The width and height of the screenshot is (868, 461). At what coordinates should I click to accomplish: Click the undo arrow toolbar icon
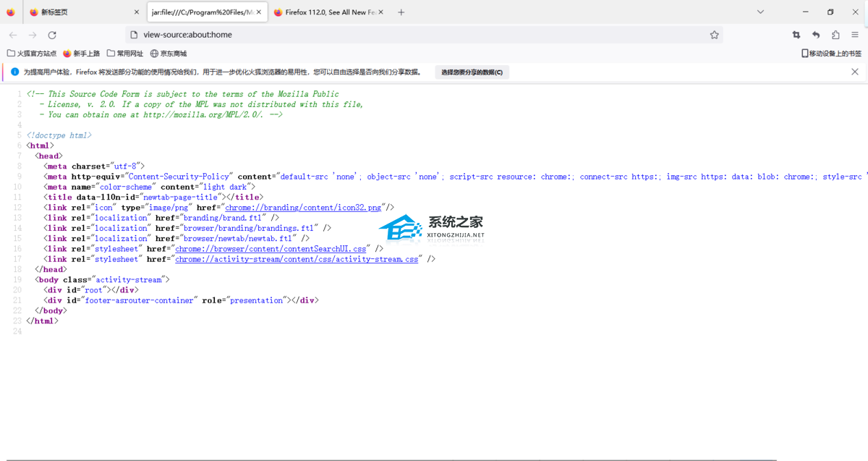click(816, 35)
